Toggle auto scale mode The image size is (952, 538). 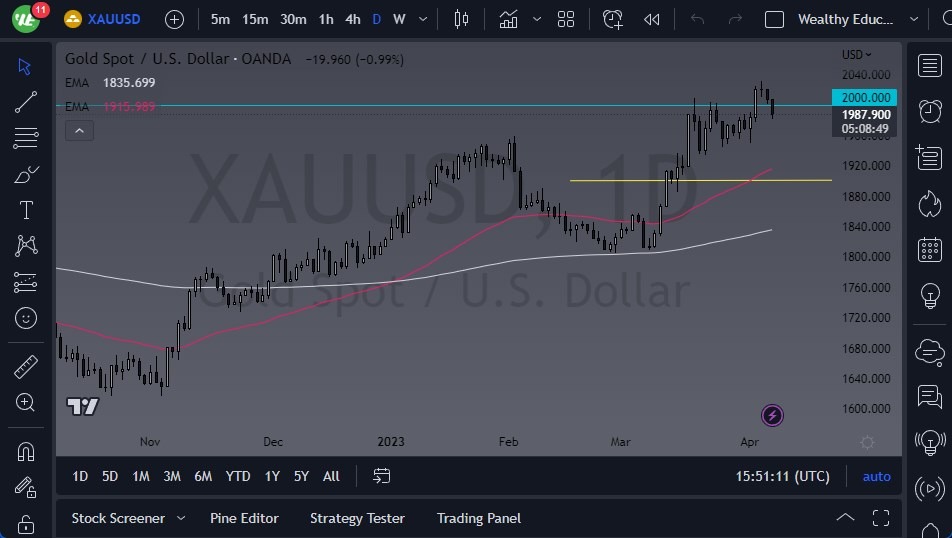877,477
